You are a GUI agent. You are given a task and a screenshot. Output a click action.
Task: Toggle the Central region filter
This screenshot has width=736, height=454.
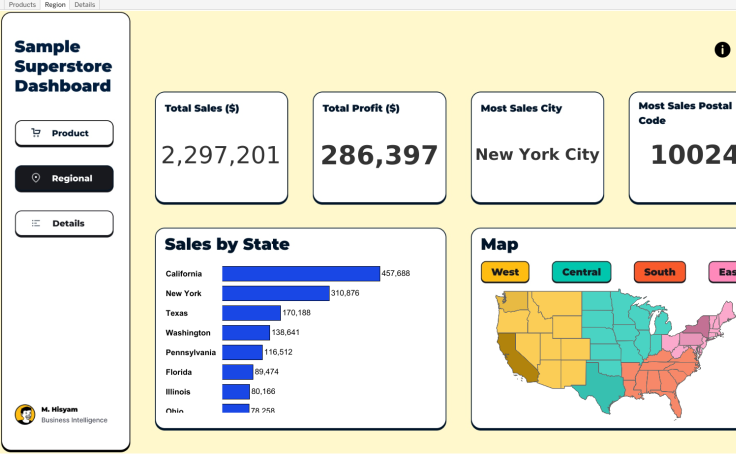[581, 272]
